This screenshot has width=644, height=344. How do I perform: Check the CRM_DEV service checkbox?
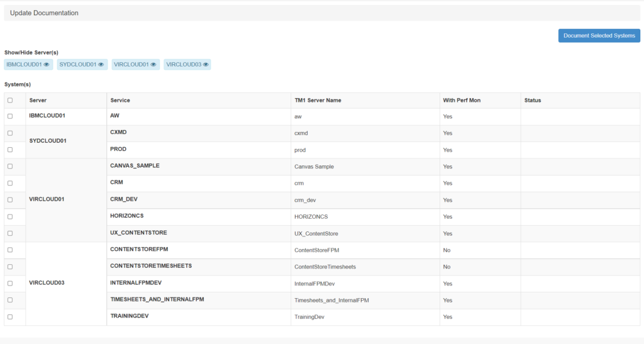click(10, 200)
